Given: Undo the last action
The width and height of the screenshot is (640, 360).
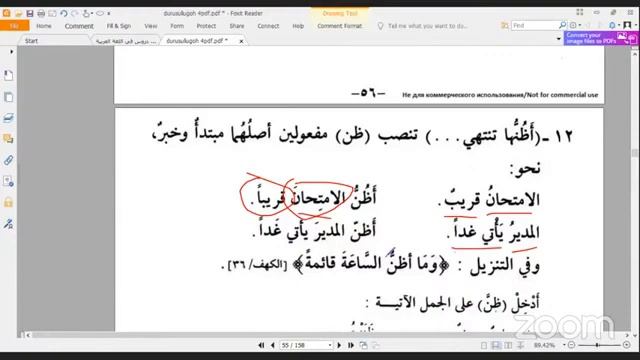Looking at the screenshot, I should click(64, 13).
